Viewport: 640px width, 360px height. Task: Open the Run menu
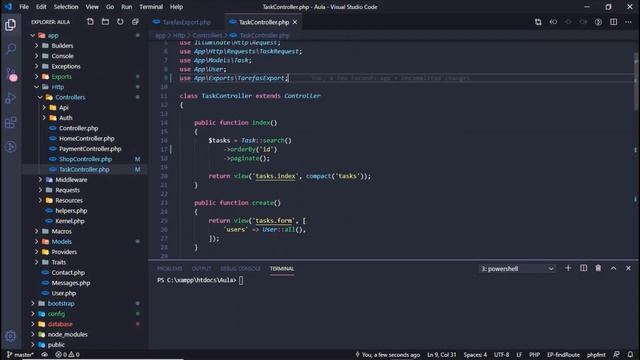coord(127,7)
